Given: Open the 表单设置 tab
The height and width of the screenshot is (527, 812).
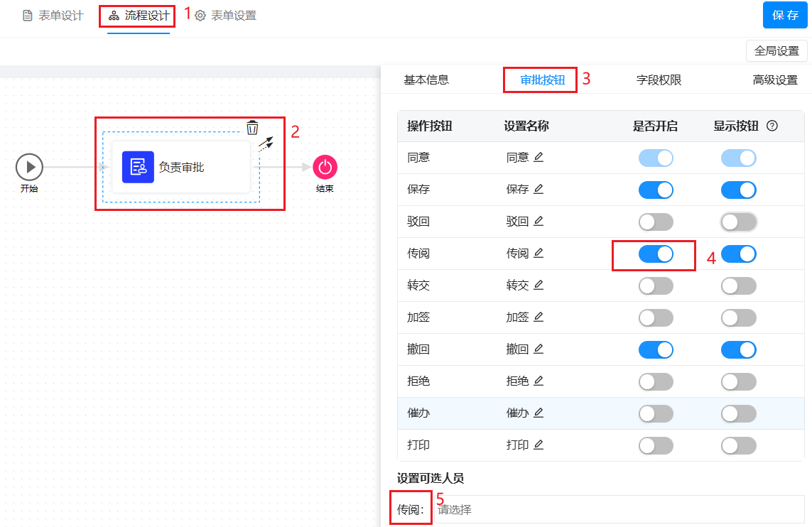Looking at the screenshot, I should [x=226, y=16].
